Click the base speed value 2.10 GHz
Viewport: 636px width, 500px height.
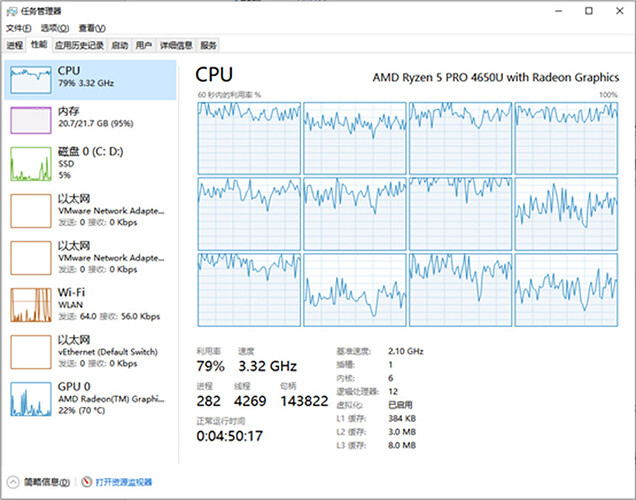click(406, 351)
